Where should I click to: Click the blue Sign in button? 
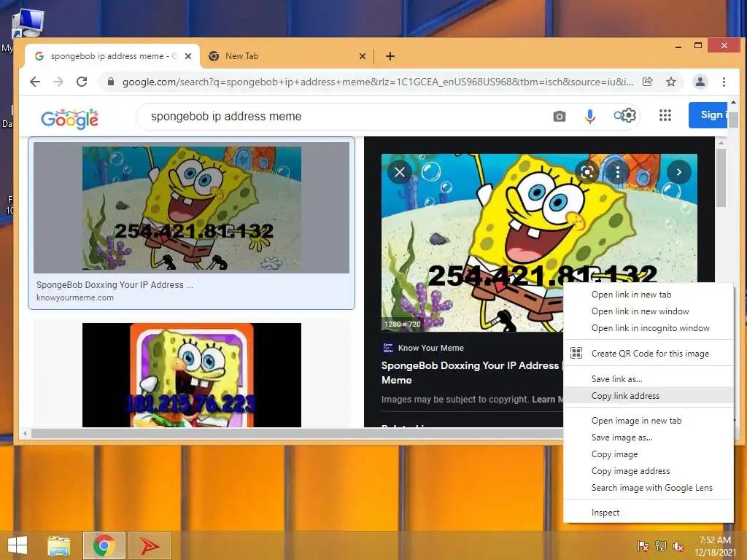708,114
